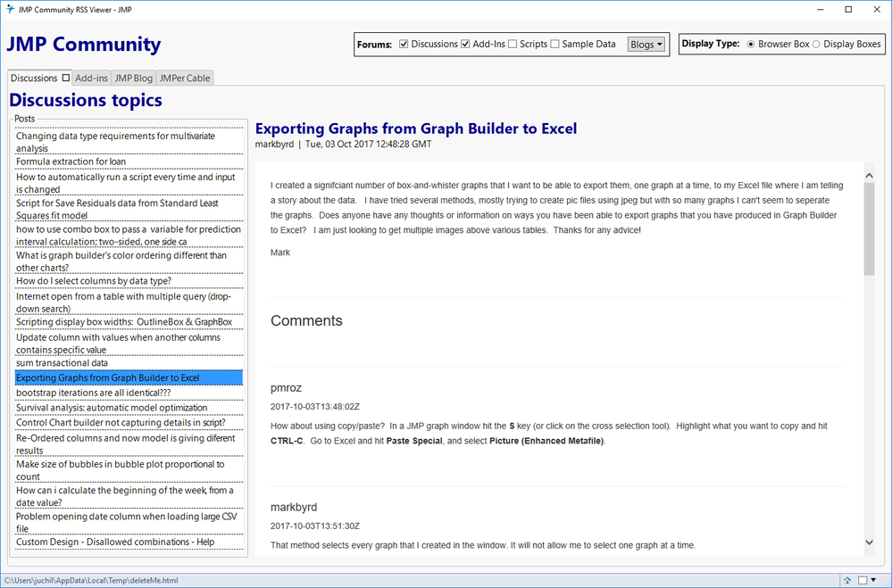Select 'sum transactional data' post

[129, 363]
